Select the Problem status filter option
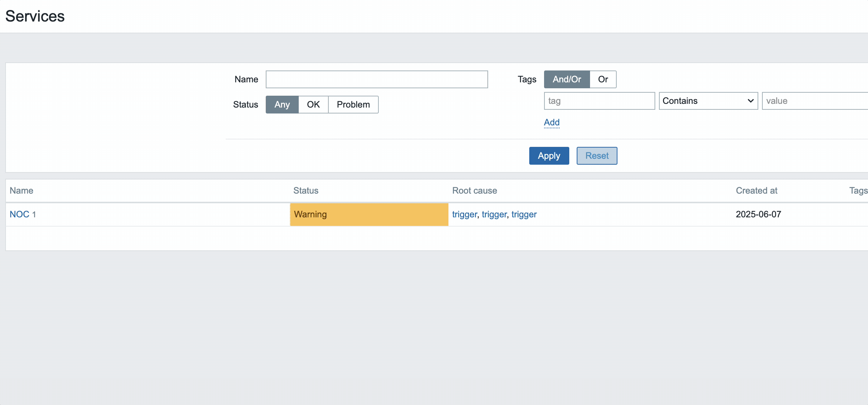Image resolution: width=868 pixels, height=405 pixels. pos(353,105)
